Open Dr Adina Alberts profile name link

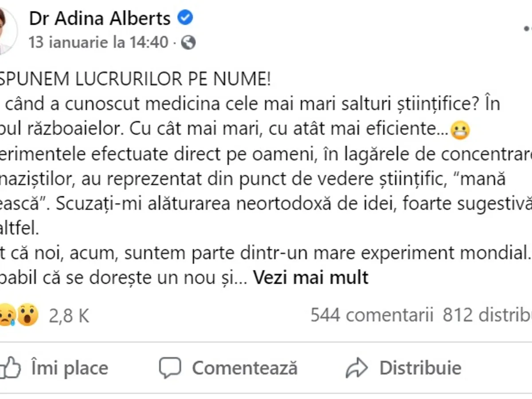[100, 18]
